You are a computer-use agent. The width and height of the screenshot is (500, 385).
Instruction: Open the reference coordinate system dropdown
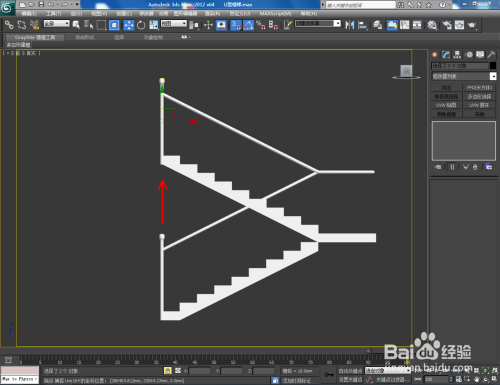[x=174, y=24]
